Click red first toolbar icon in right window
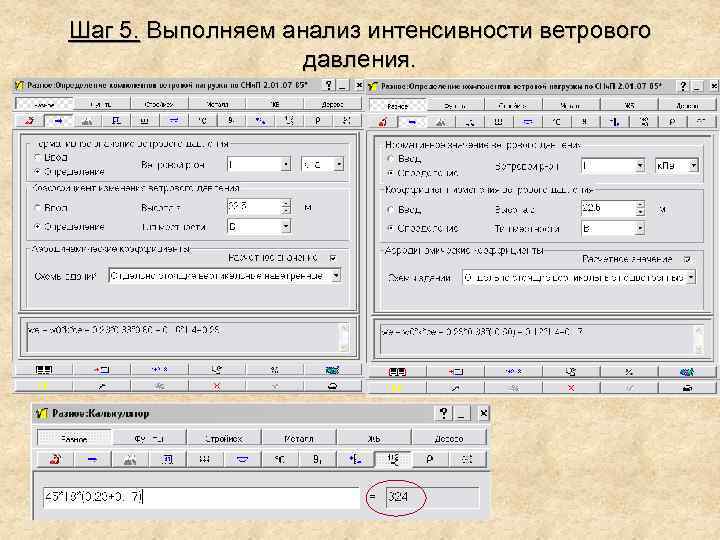 [383, 122]
